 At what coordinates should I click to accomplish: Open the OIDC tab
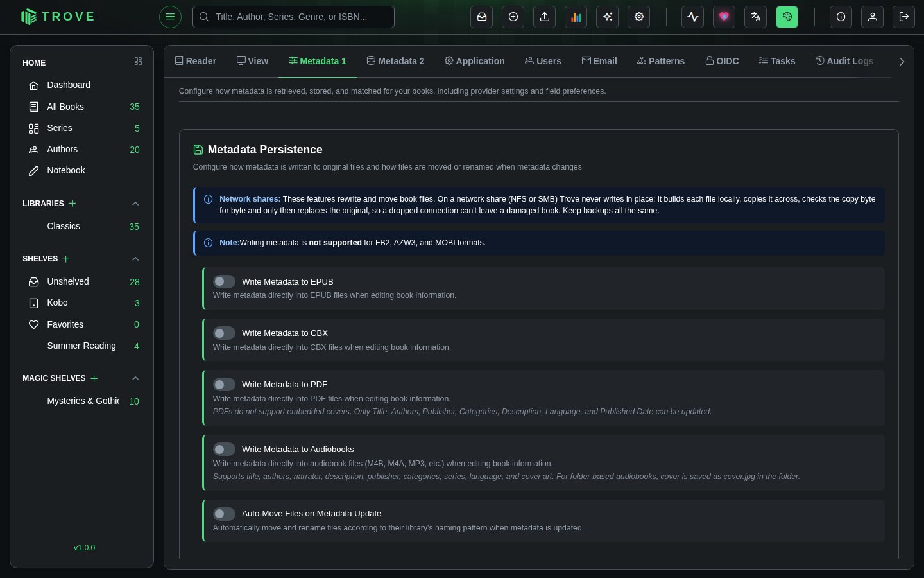[x=722, y=61]
